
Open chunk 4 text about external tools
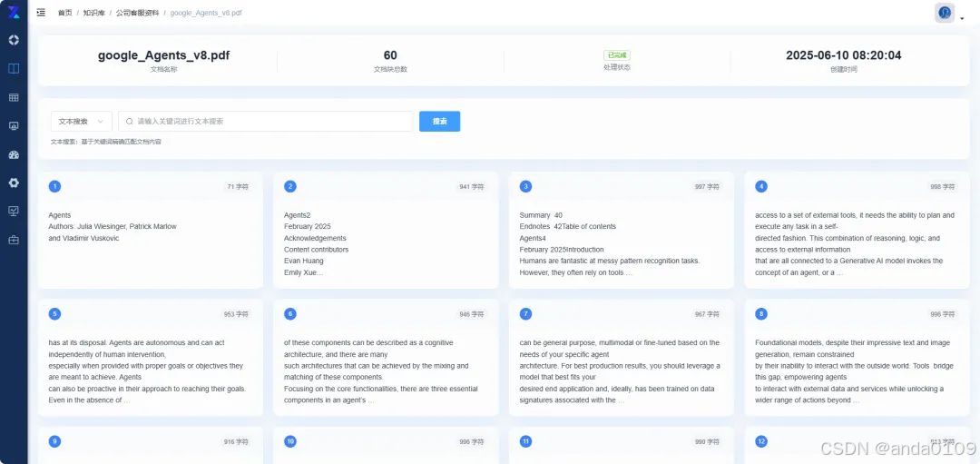point(855,244)
